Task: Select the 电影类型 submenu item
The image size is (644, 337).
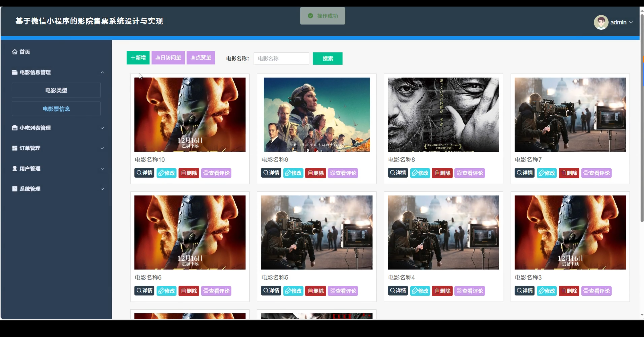Action: pyautogui.click(x=56, y=90)
